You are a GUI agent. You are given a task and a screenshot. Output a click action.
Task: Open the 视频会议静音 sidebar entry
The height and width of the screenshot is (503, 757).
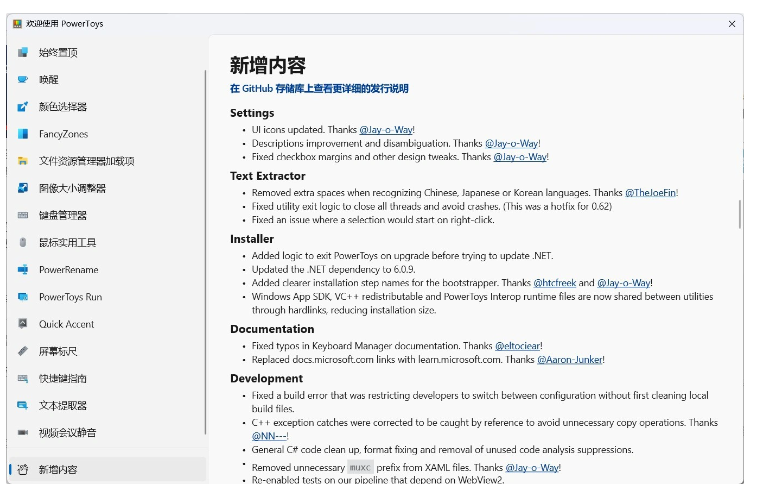click(68, 433)
